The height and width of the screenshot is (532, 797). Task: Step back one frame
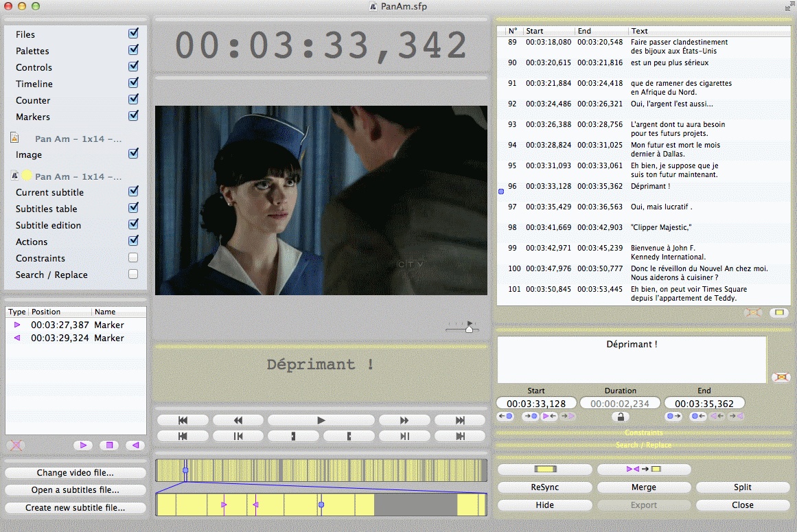[238, 436]
